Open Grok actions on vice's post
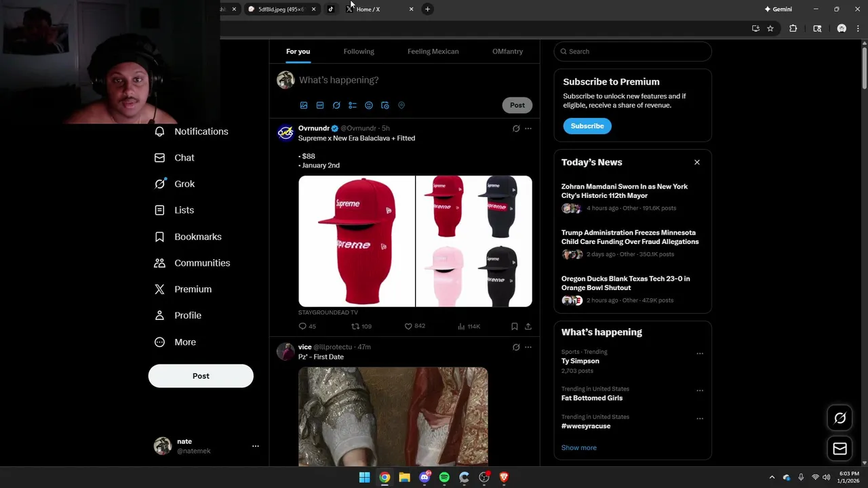The image size is (868, 488). pos(516,347)
